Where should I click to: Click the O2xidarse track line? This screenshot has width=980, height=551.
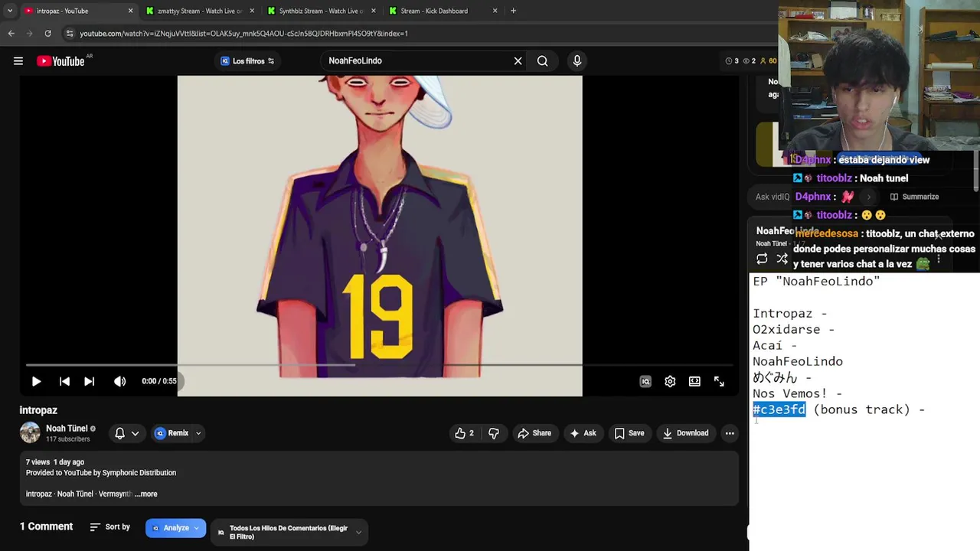click(793, 329)
